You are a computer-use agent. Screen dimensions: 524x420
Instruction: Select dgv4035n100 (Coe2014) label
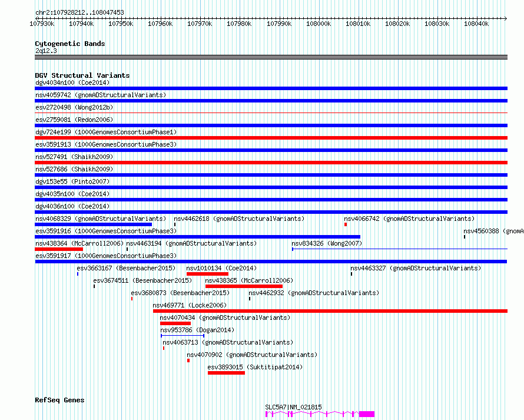point(72,194)
